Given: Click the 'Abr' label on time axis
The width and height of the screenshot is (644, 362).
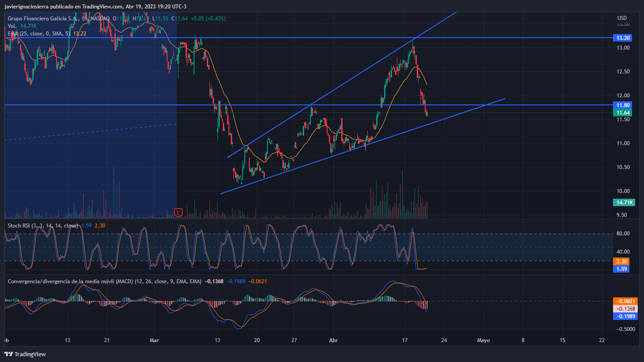Looking at the screenshot, I should tap(334, 340).
